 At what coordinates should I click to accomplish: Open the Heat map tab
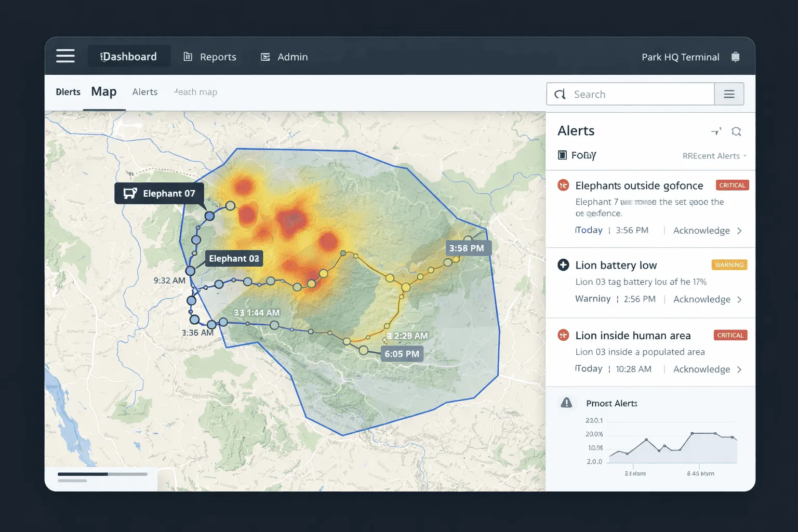point(195,92)
